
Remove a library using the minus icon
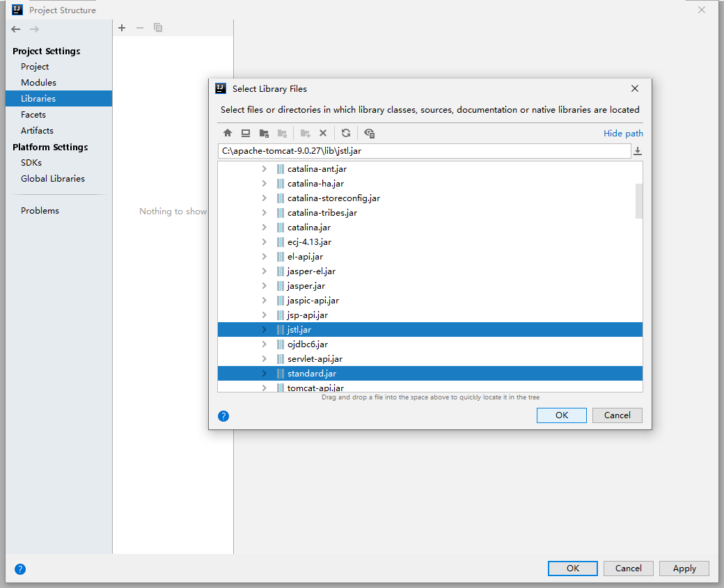pos(139,28)
